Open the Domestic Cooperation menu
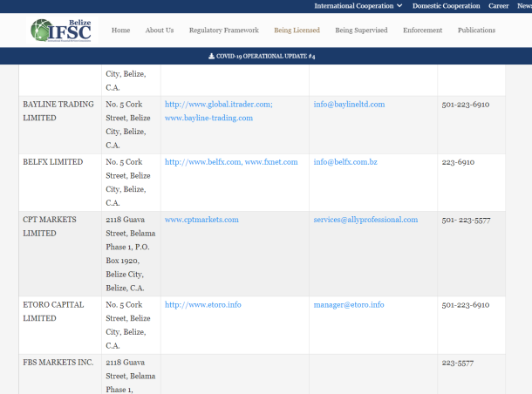Viewport: 532px width, 394px height. [x=447, y=6]
